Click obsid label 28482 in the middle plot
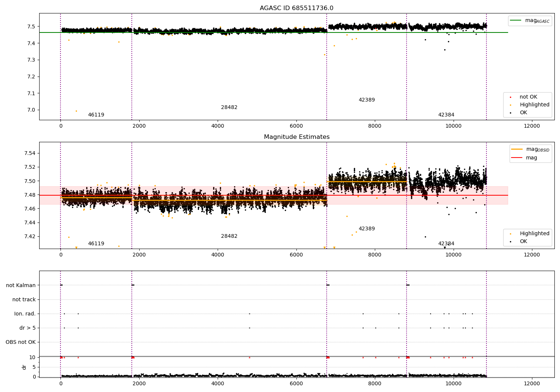Screen dimensions: 560x392 229,236
